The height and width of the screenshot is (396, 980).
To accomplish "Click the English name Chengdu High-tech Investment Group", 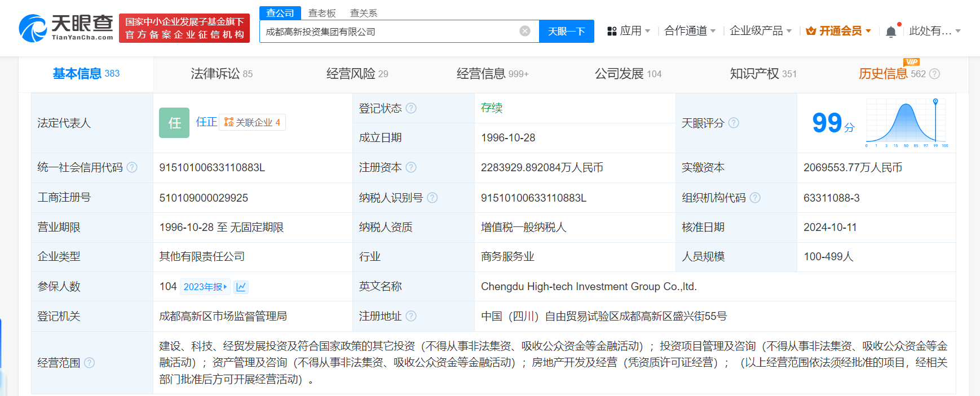I will point(589,287).
